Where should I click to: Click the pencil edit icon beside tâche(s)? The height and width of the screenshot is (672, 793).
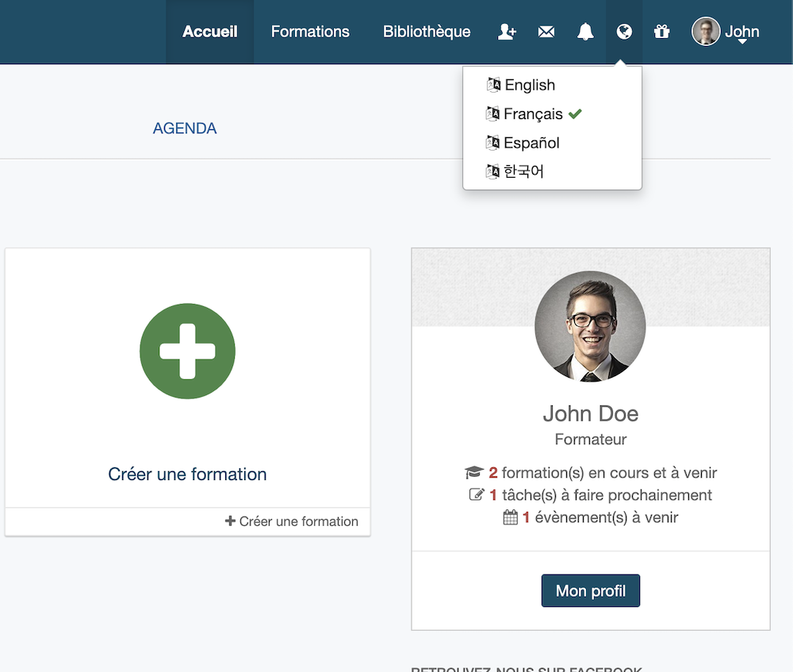click(477, 495)
